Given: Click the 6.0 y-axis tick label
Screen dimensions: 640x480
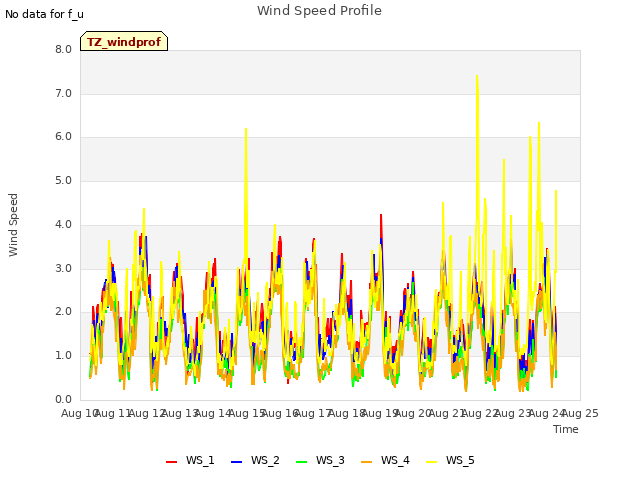Looking at the screenshot, I should [63, 137].
